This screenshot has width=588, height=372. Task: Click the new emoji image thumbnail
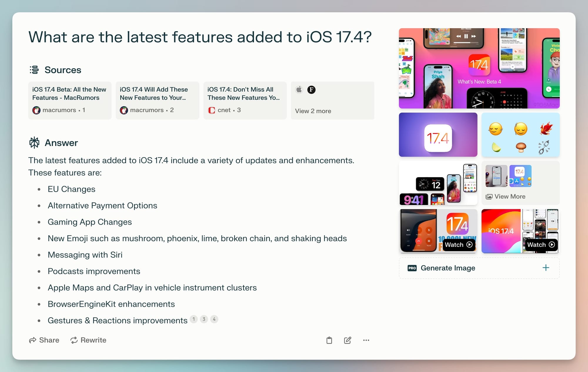(x=520, y=135)
